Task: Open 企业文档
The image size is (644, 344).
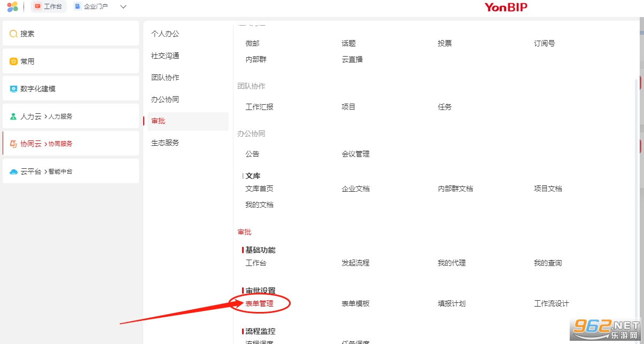Action: (x=355, y=189)
